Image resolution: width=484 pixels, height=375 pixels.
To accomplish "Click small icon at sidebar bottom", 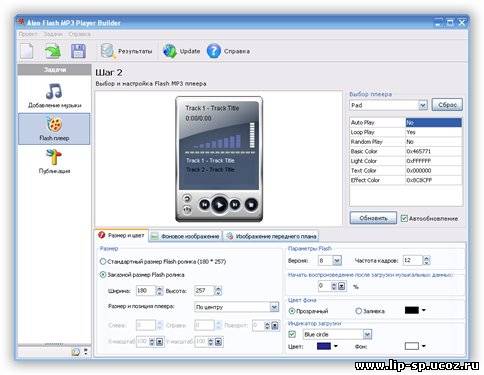I will pyautogui.click(x=76, y=352).
